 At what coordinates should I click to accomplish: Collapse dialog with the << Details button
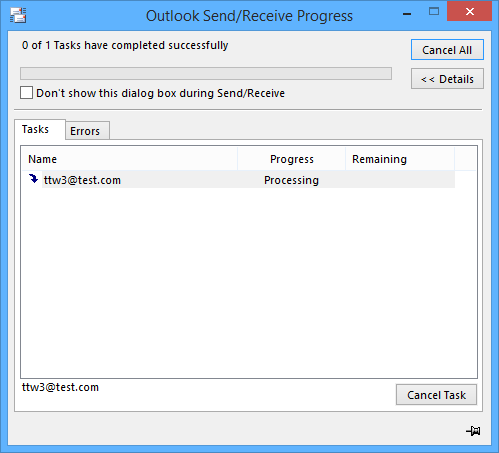pyautogui.click(x=447, y=79)
